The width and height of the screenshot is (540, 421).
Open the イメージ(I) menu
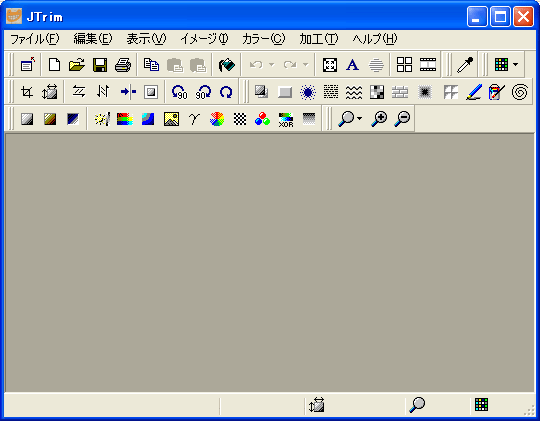(x=204, y=39)
